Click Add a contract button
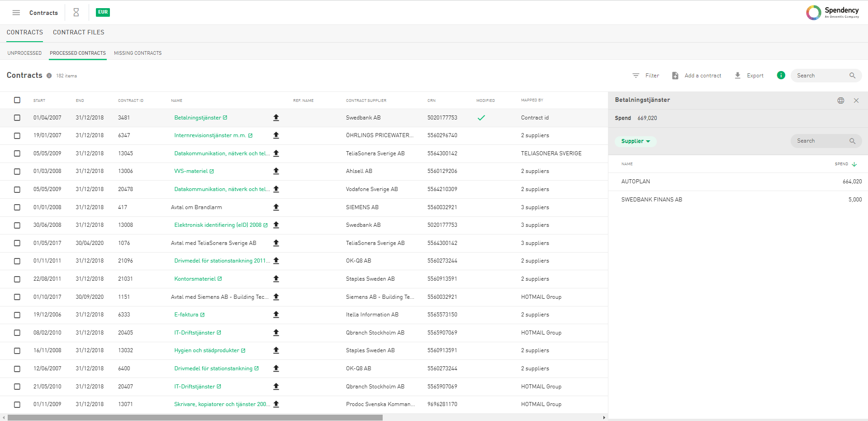The height and width of the screenshot is (421, 868). click(x=697, y=76)
